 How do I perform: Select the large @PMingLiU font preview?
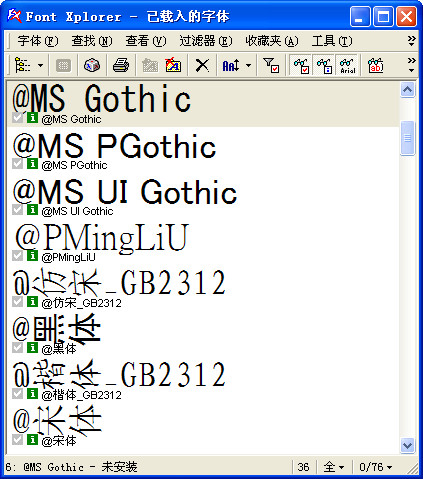pos(102,238)
